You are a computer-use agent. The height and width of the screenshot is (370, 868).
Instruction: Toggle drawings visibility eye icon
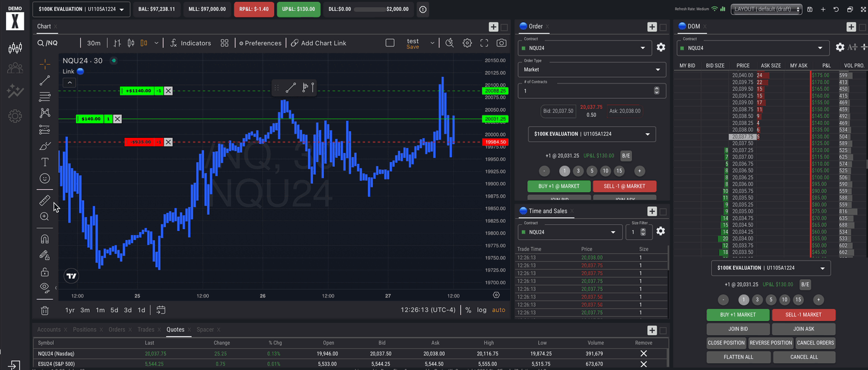click(x=45, y=287)
